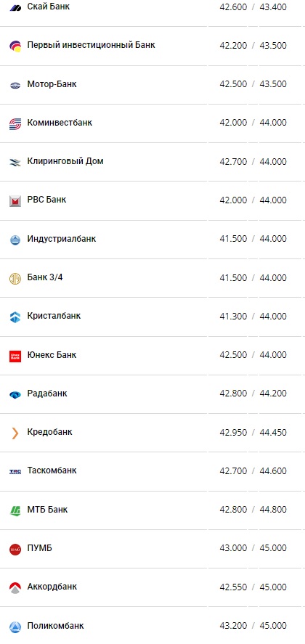305x644 pixels.
Task: Open the Аккордбанк bank name link
Action: [52, 587]
